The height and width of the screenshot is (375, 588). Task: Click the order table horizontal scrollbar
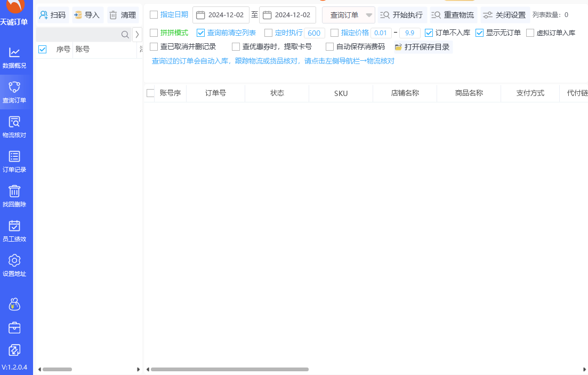pos(229,369)
